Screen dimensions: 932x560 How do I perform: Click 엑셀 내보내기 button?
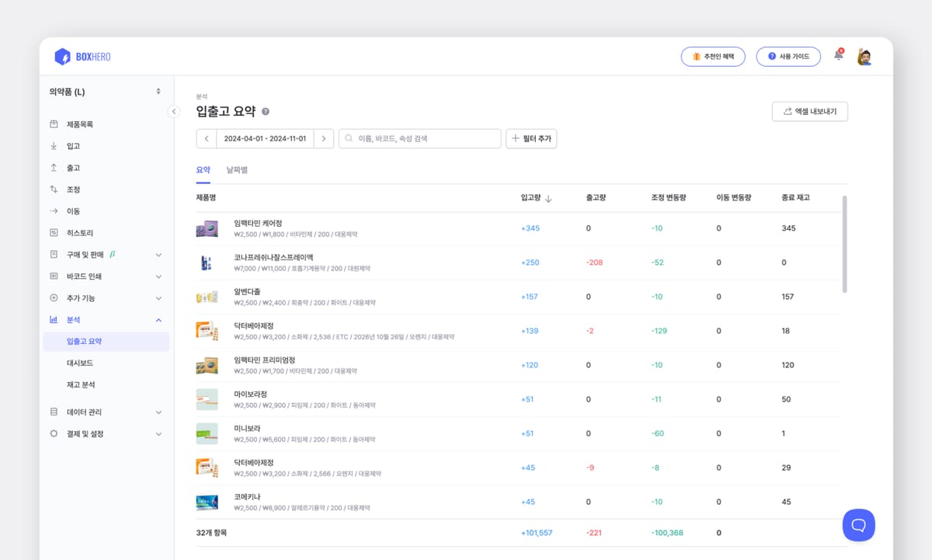point(810,112)
